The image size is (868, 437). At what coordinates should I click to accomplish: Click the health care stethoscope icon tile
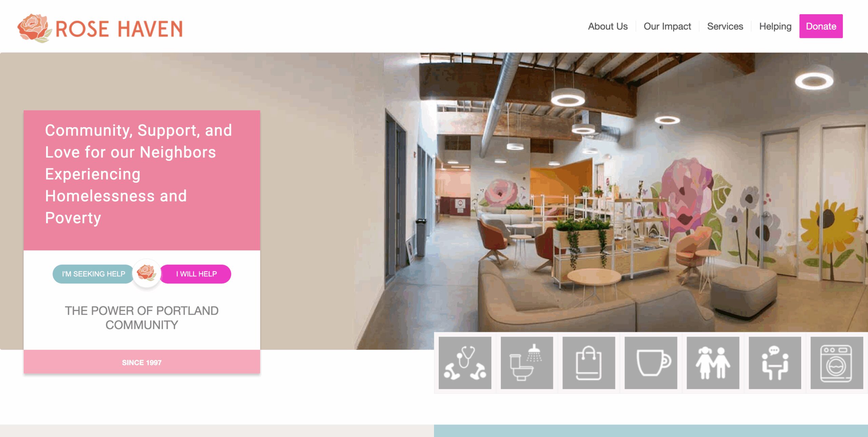tap(465, 363)
